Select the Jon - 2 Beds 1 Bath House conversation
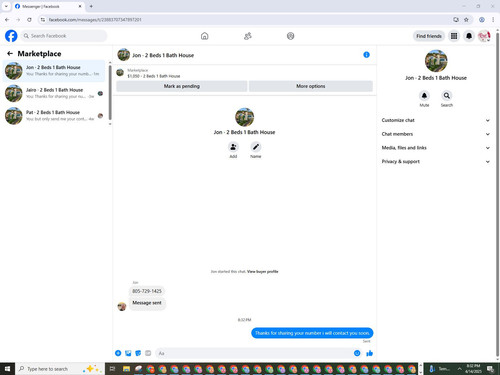Screen dimensions: 500x375 click(54, 71)
